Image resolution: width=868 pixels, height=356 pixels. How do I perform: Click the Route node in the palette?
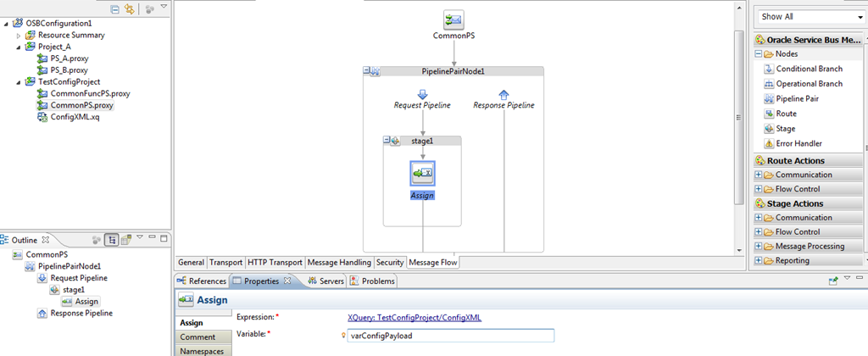(786, 114)
